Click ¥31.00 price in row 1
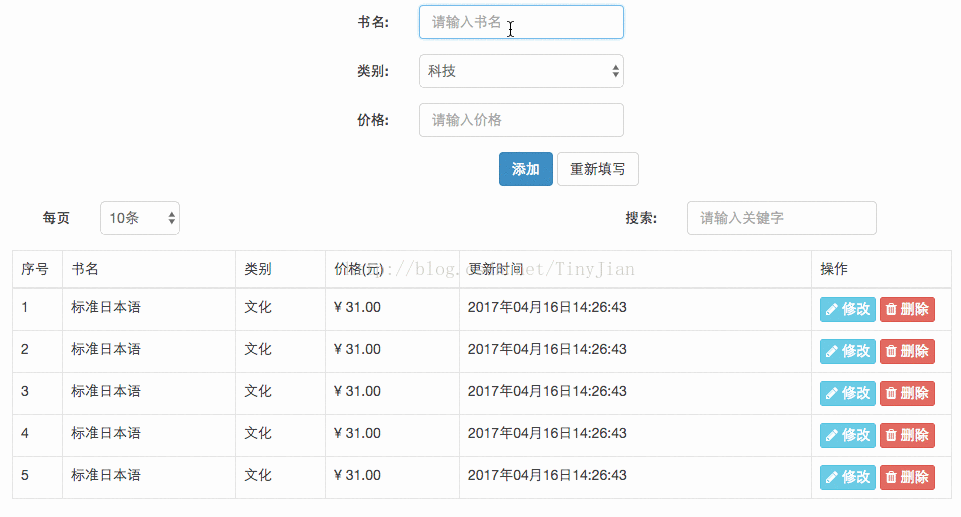961x517 pixels. point(357,308)
